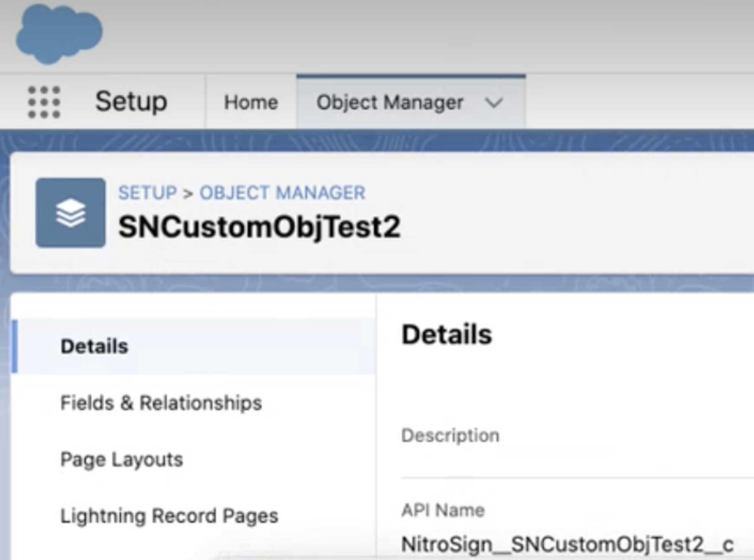The image size is (754, 560).
Task: Click the NitroSign__SNCustomObjTest2__c API name value
Action: tap(567, 544)
